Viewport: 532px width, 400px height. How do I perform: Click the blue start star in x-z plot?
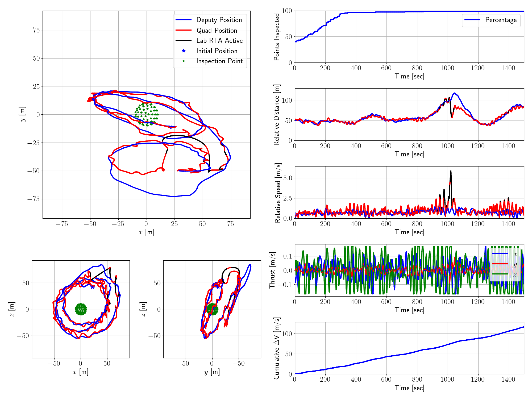pos(92,287)
